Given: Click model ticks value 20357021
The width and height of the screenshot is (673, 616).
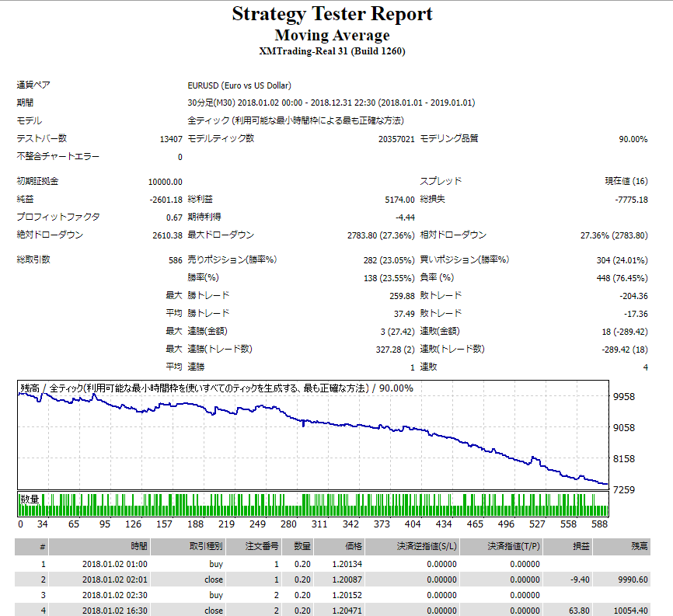Looking at the screenshot, I should pos(396,139).
